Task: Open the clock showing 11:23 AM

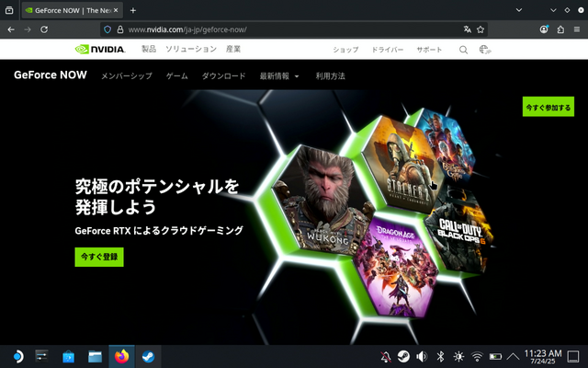Action: point(543,356)
